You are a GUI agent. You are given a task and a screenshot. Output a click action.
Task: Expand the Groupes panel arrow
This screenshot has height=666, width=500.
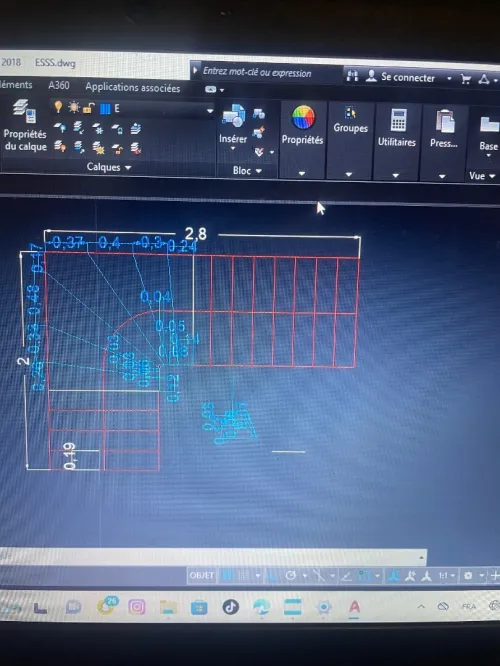pos(349,174)
